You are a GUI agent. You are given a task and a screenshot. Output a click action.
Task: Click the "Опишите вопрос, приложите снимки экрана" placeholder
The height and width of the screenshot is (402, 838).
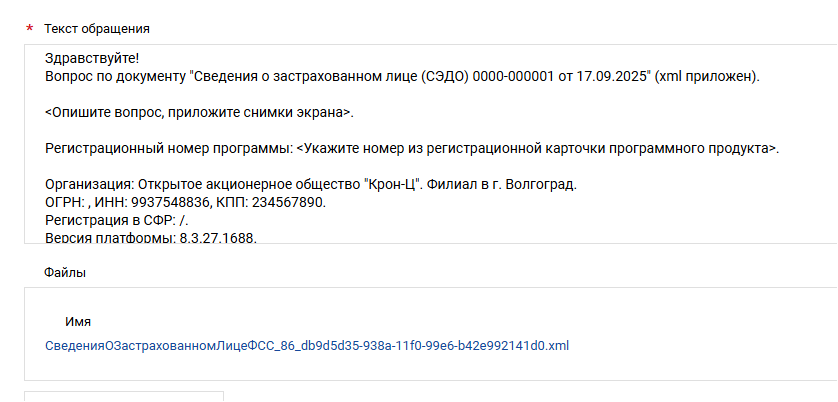coord(199,112)
